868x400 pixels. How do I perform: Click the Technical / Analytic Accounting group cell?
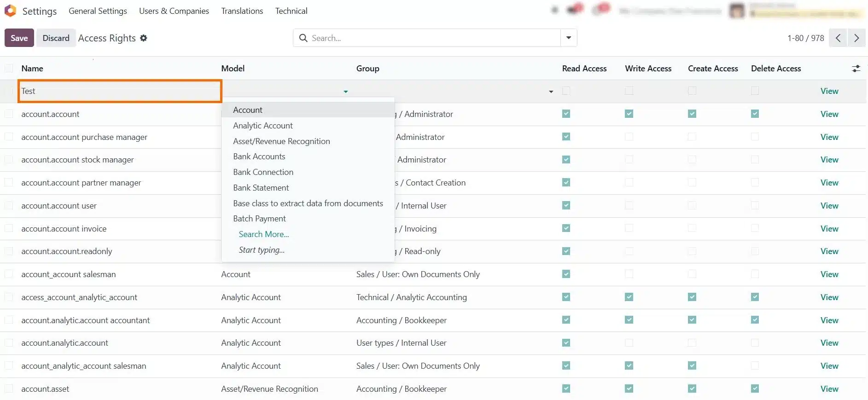pyautogui.click(x=412, y=297)
